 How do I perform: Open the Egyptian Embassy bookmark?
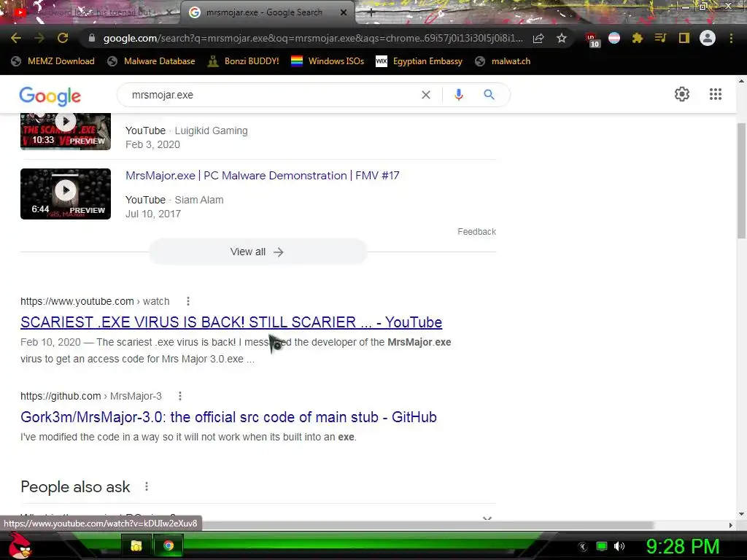[419, 61]
